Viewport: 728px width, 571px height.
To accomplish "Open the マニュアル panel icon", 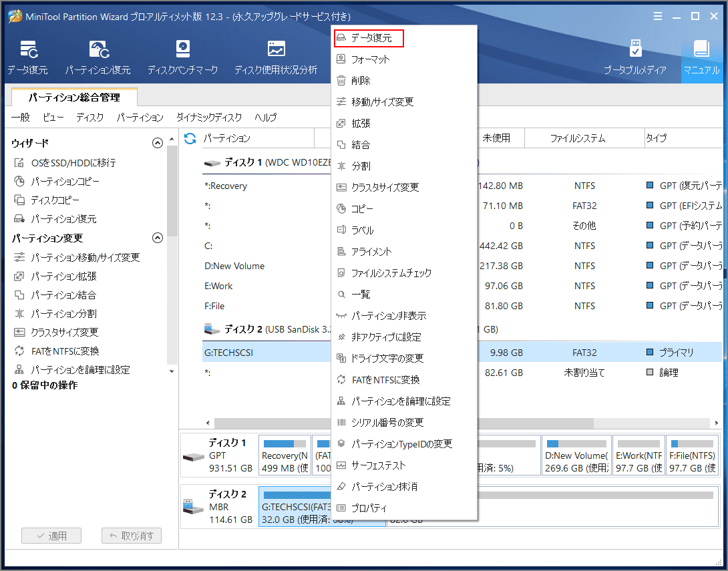I will (x=701, y=56).
